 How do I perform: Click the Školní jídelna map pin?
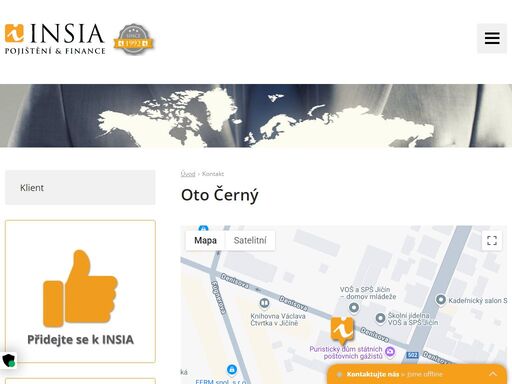380,318
